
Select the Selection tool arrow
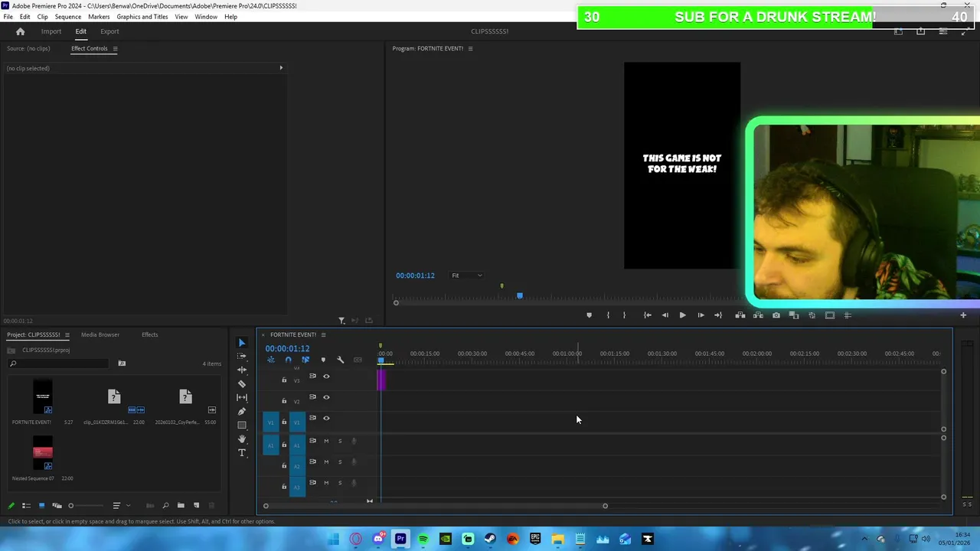(x=242, y=343)
